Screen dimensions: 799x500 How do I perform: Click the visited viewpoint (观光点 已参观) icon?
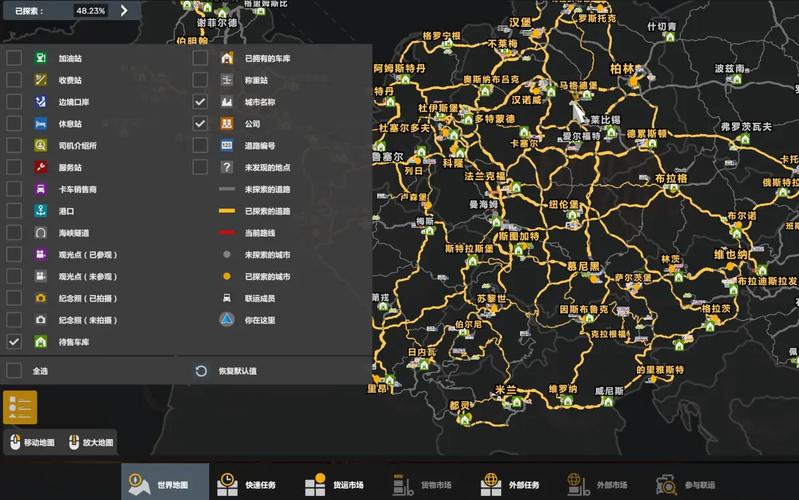point(41,254)
